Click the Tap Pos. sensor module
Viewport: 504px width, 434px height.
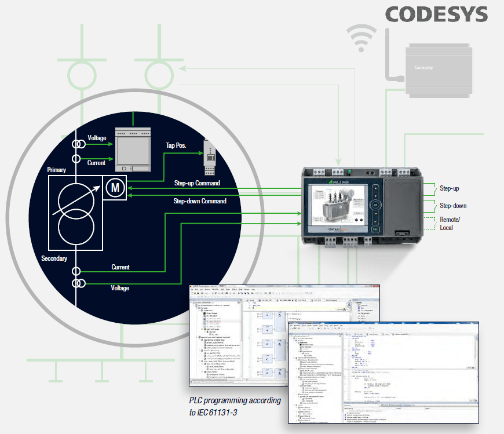(x=209, y=157)
